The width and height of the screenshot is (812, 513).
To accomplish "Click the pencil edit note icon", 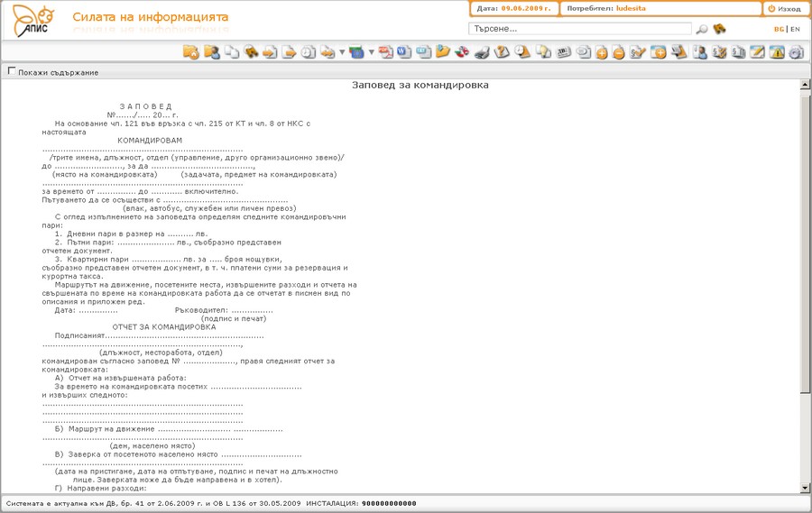I will pos(757,51).
